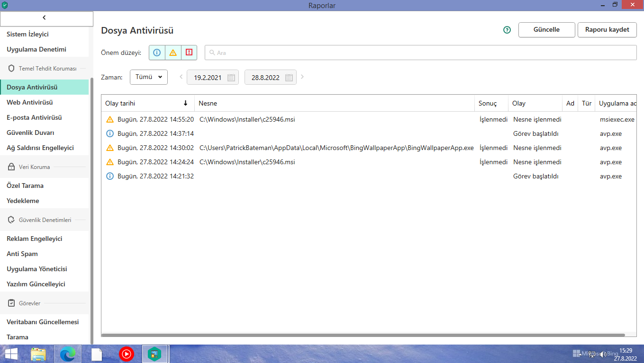Click the network tray icon
This screenshot has height=363, width=644.
click(x=592, y=354)
